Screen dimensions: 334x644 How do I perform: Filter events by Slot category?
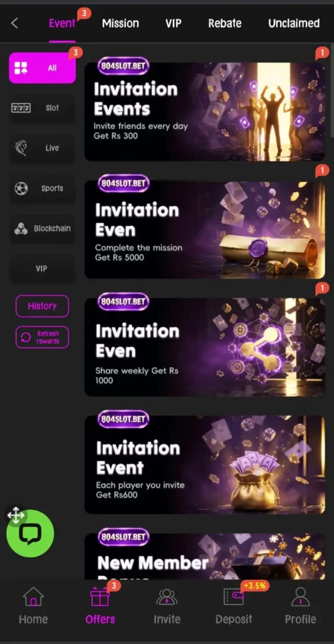(42, 108)
